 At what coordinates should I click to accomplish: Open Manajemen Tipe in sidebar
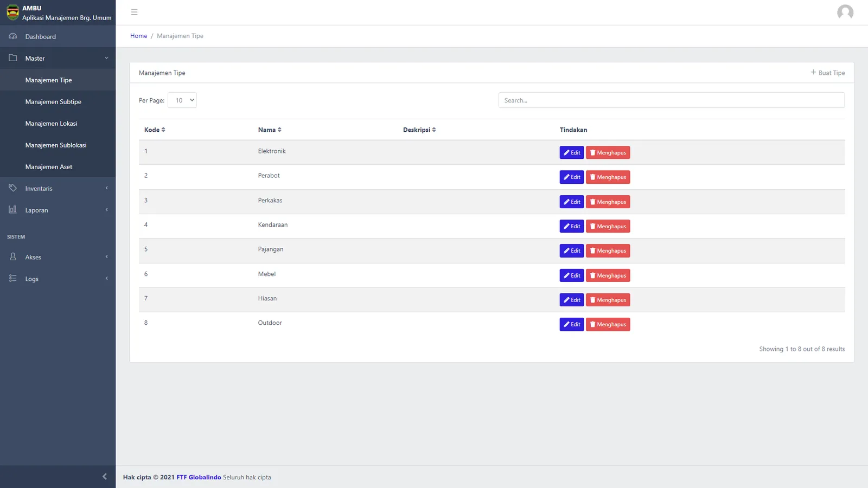[58, 80]
